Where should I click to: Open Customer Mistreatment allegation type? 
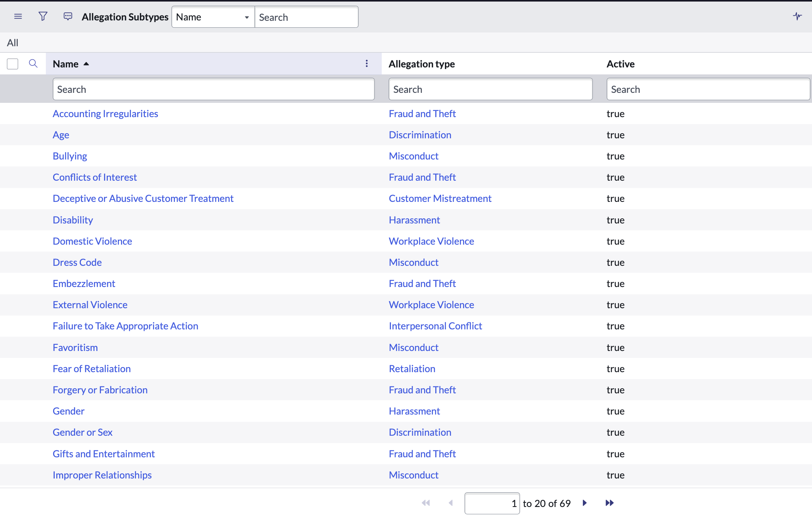(x=440, y=198)
